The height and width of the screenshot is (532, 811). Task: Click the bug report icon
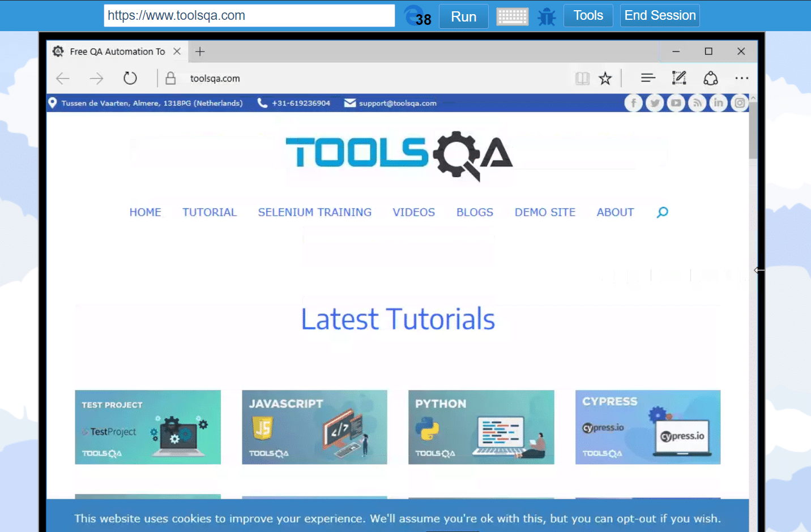[x=547, y=16]
